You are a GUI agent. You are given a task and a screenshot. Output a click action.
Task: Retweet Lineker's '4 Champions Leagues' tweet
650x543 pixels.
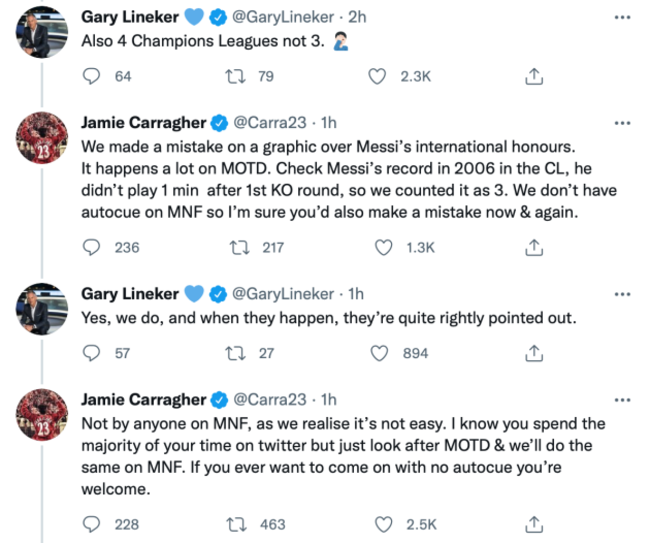[236, 76]
